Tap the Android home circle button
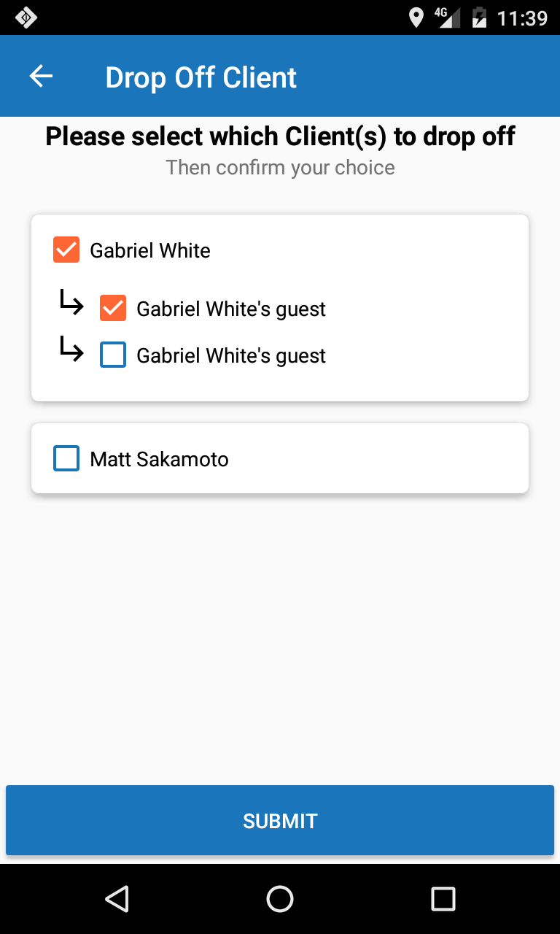Viewport: 560px width, 934px height. click(280, 899)
